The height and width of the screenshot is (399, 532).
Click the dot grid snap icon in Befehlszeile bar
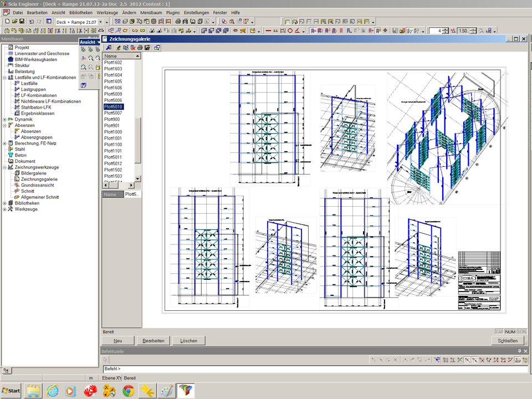point(445,360)
